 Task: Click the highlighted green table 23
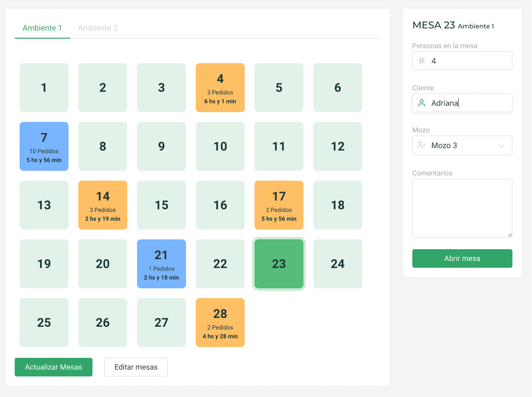[x=279, y=264]
